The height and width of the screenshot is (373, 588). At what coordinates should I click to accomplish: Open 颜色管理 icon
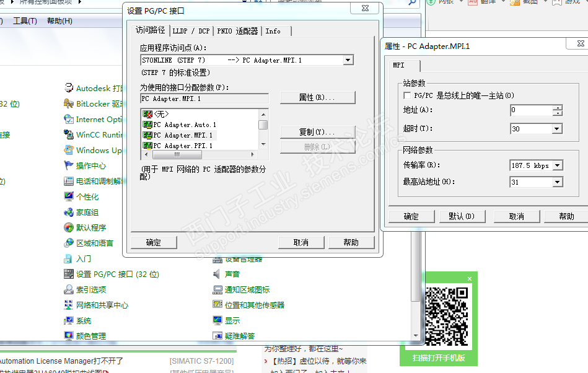(69, 335)
